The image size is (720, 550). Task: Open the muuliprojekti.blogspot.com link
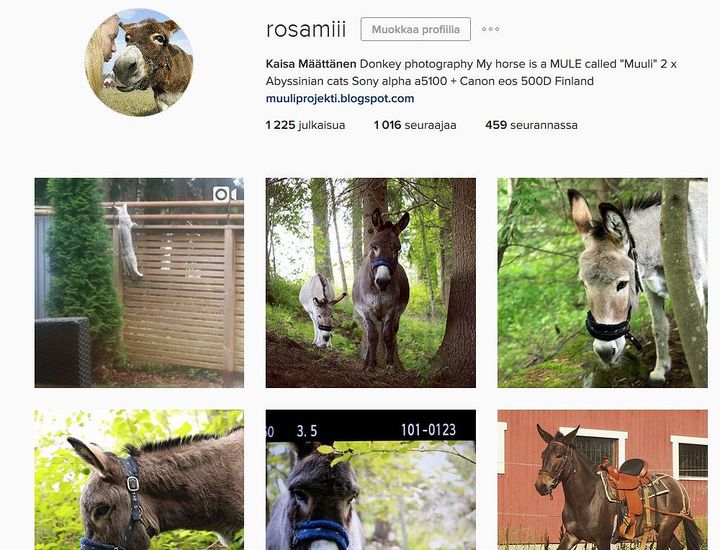(x=340, y=98)
